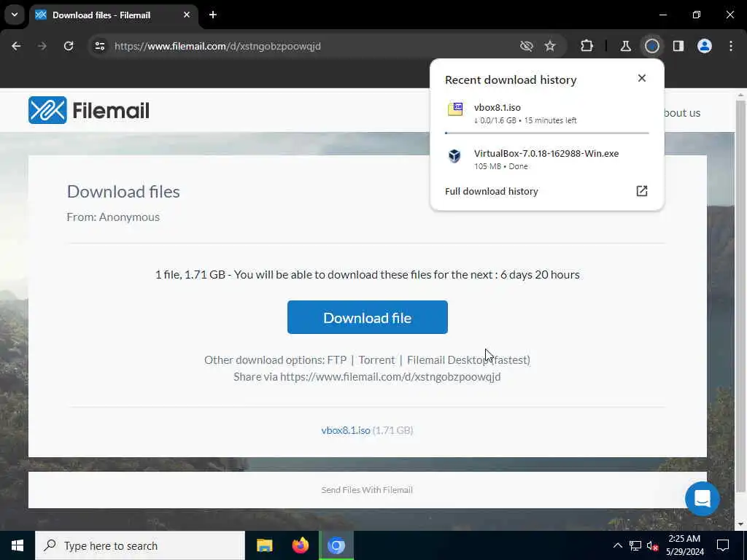This screenshot has height=560, width=747.
Task: Click the VirtualBox-7.0.18-162988-Win.exe download entry
Action: coord(546,159)
